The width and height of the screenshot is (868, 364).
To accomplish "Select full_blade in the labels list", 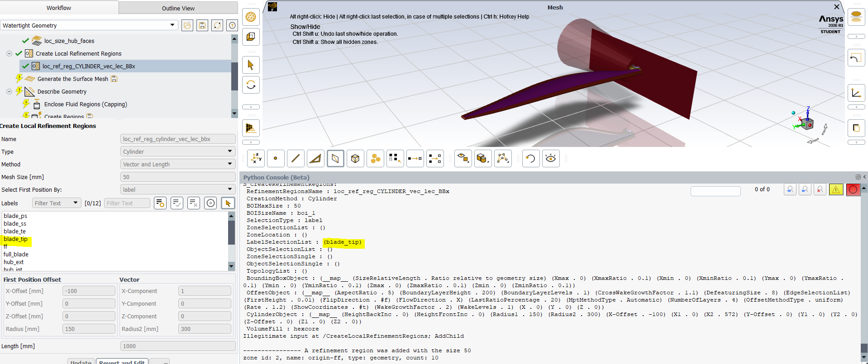I will [16, 254].
